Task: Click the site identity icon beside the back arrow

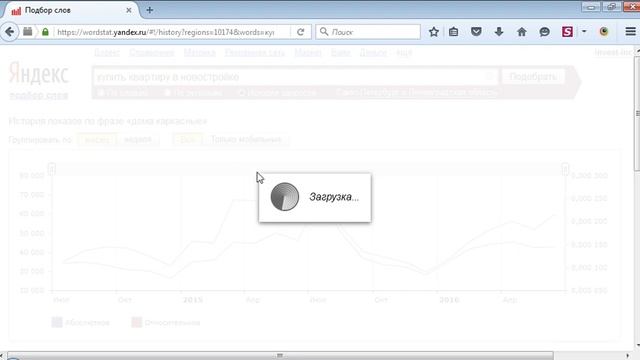Action: click(27, 31)
